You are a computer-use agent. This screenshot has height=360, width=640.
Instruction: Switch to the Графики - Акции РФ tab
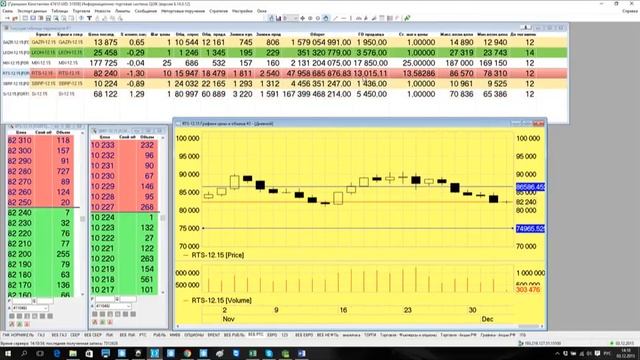tap(498, 335)
